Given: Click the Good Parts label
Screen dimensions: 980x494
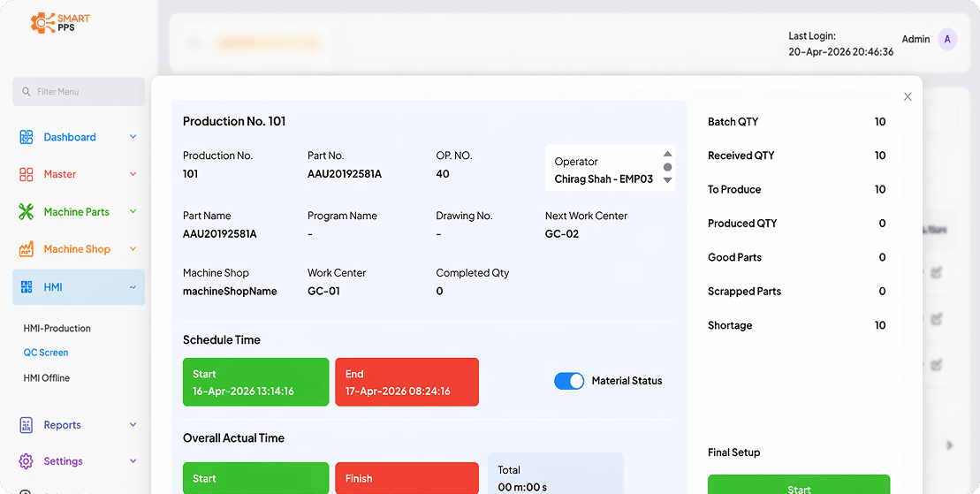Looking at the screenshot, I should (x=734, y=257).
